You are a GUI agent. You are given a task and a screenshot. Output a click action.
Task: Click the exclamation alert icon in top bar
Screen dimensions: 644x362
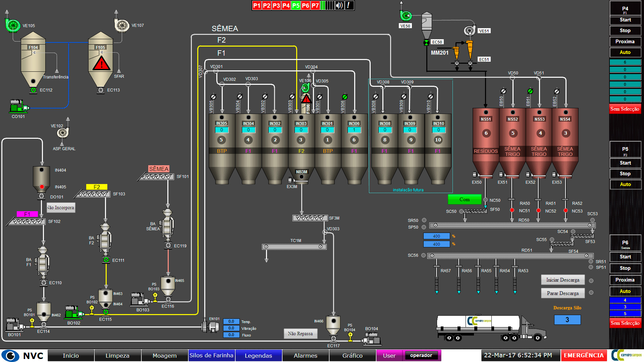click(x=349, y=5)
